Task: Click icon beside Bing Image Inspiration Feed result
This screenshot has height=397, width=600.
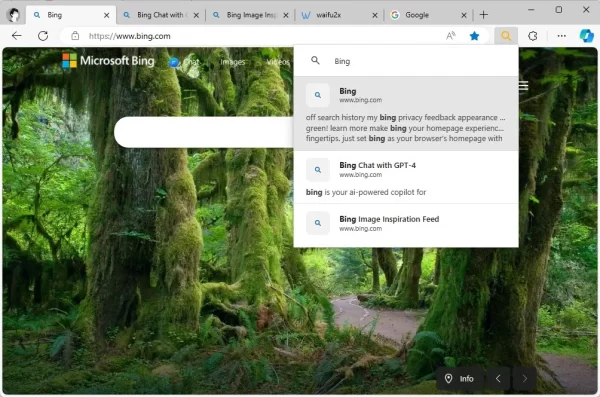Action: click(x=318, y=223)
